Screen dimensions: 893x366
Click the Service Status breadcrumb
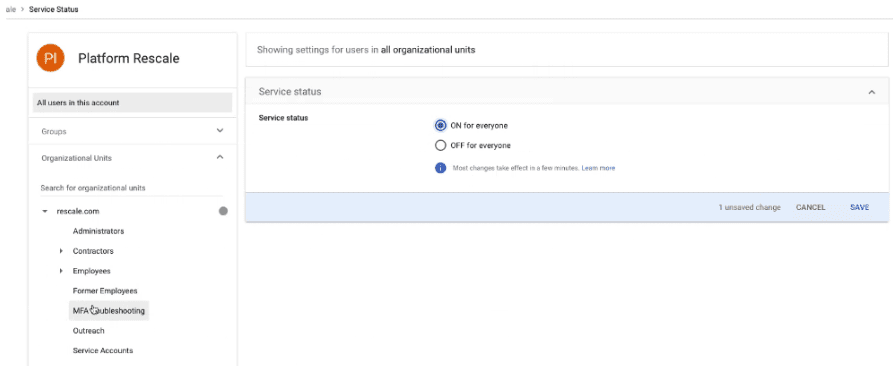(x=54, y=10)
